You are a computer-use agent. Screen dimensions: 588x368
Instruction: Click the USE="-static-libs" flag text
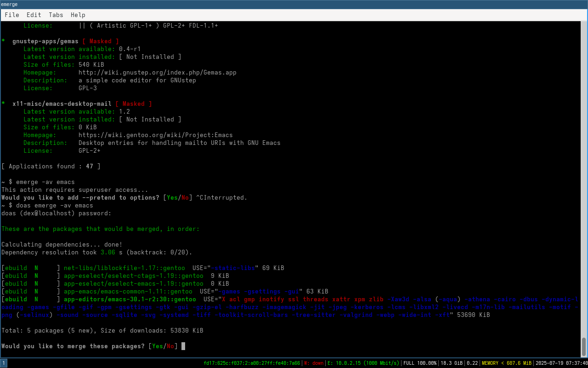click(226, 268)
